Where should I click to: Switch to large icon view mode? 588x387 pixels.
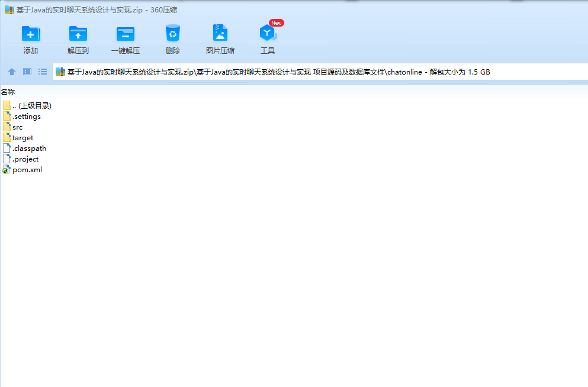[x=27, y=72]
